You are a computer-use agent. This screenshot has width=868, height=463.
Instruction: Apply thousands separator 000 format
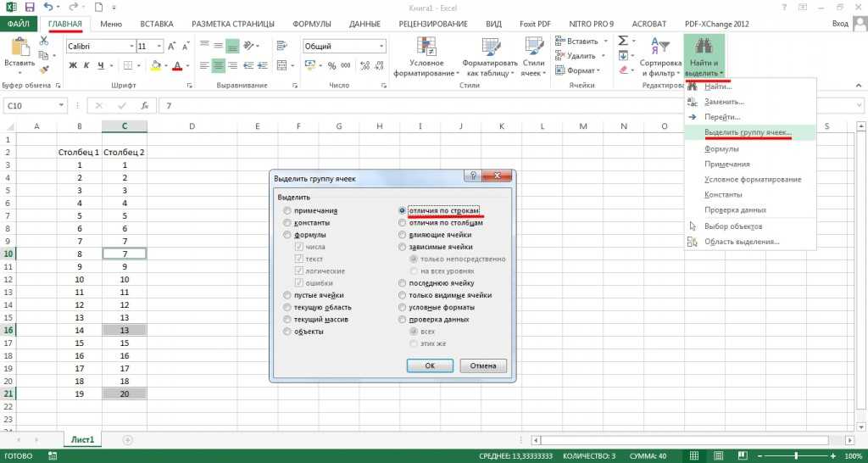pos(346,65)
